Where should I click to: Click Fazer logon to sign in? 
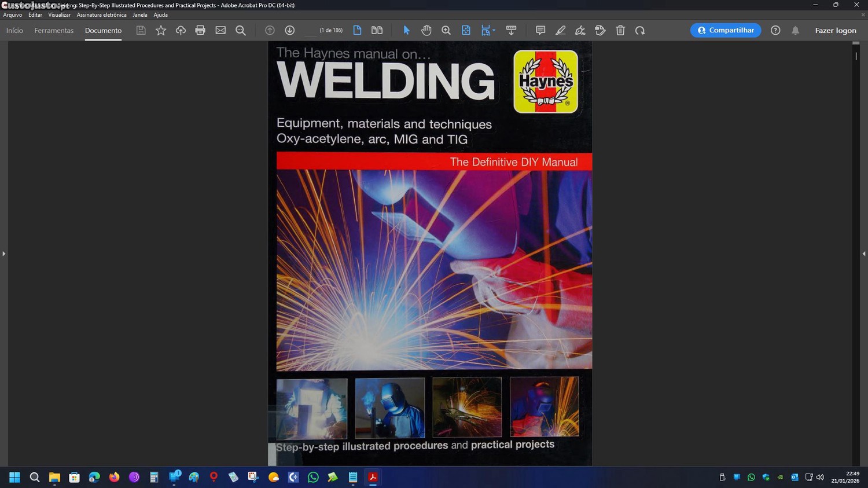tap(835, 31)
